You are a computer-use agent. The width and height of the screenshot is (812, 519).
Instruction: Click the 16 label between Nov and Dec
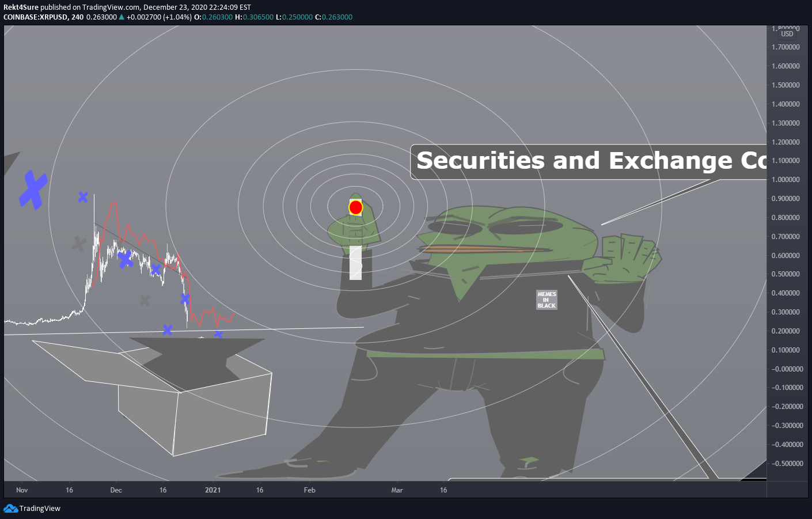[69, 490]
